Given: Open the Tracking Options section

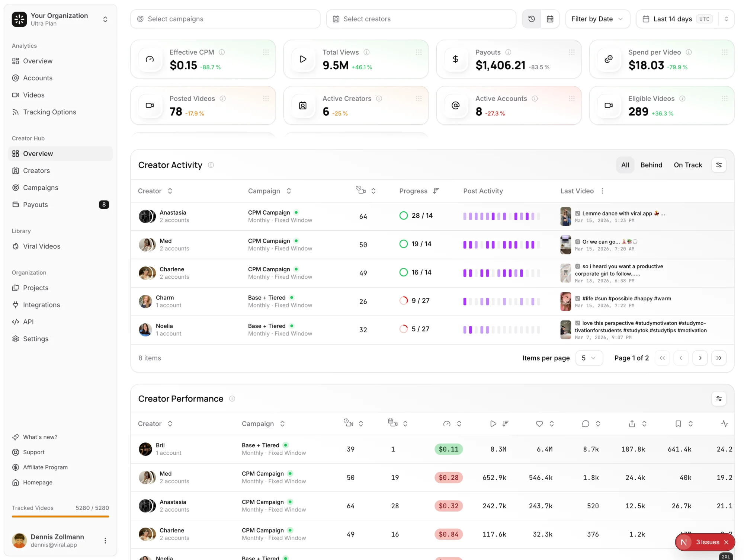Looking at the screenshot, I should (x=49, y=112).
